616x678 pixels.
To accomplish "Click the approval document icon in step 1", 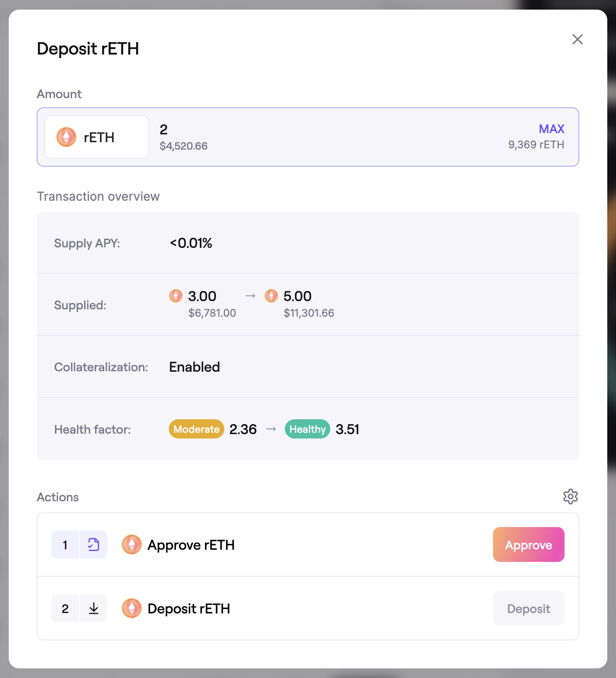I will [x=93, y=544].
